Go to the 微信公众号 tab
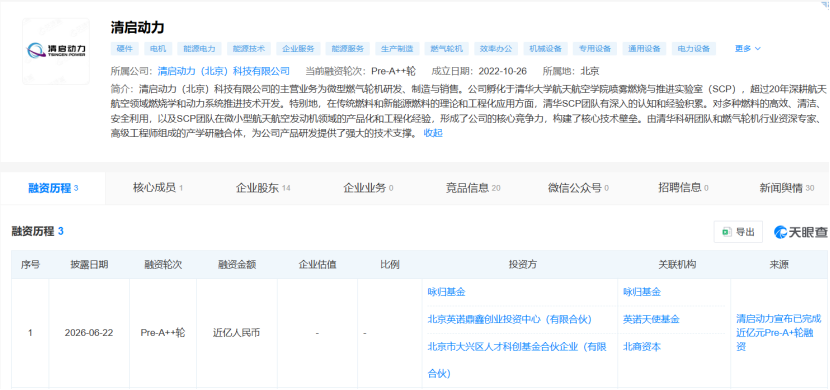The image size is (830, 390). coord(578,187)
